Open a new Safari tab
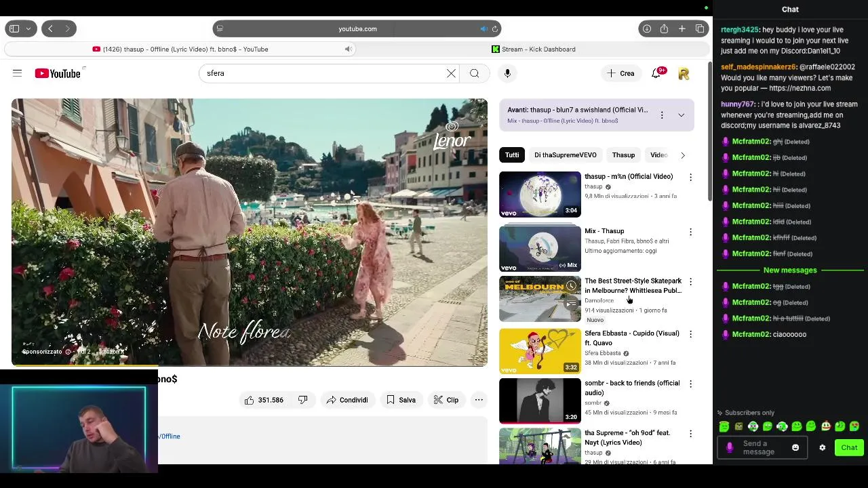The height and width of the screenshot is (488, 868). tap(682, 28)
